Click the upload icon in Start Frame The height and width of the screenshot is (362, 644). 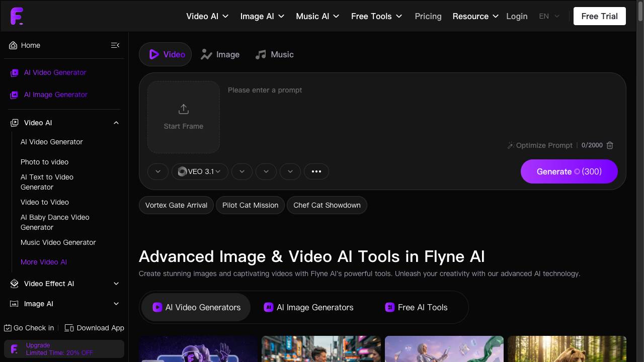point(184,109)
